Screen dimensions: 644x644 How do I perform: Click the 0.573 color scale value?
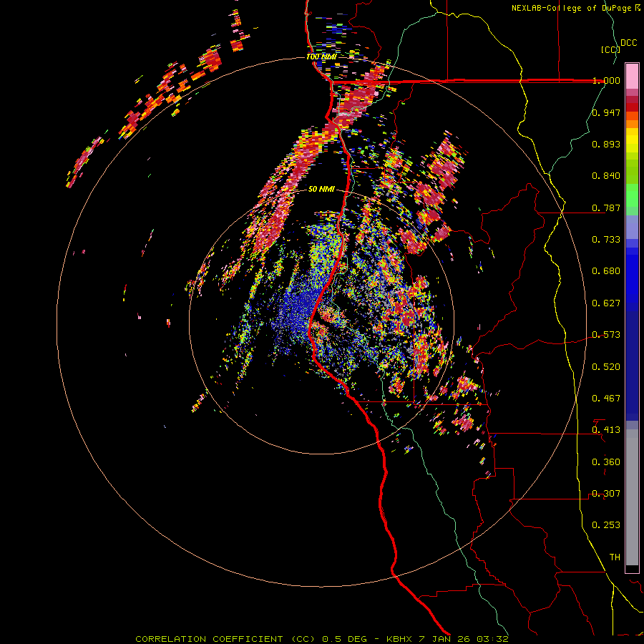pyautogui.click(x=606, y=335)
